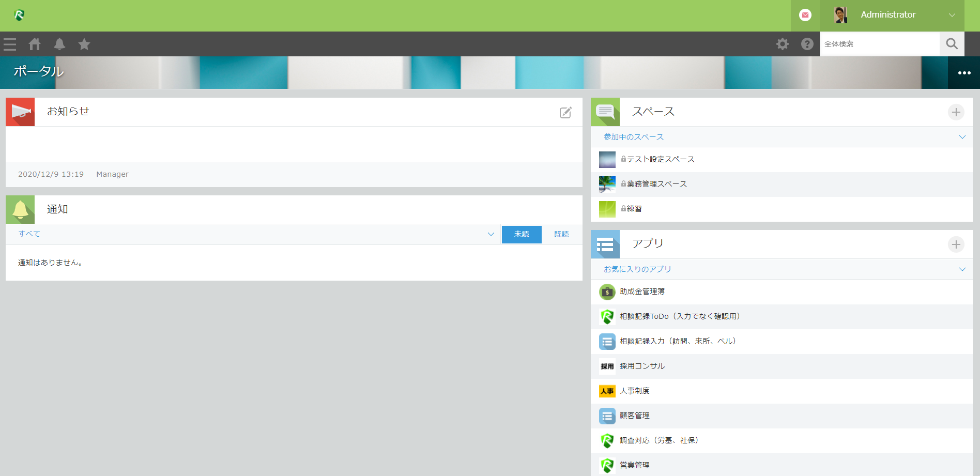Open the すべて notification filter dropdown
Image resolution: width=980 pixels, height=476 pixels.
tap(491, 234)
